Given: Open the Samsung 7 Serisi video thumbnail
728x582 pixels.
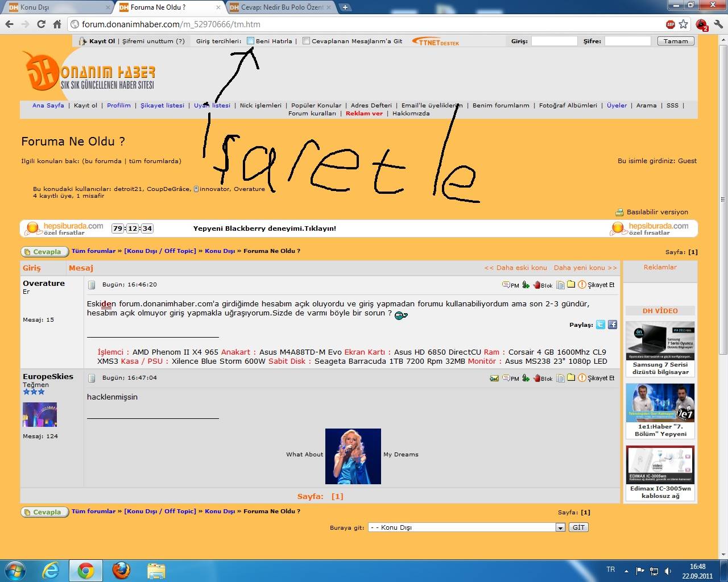Looking at the screenshot, I should (660, 341).
